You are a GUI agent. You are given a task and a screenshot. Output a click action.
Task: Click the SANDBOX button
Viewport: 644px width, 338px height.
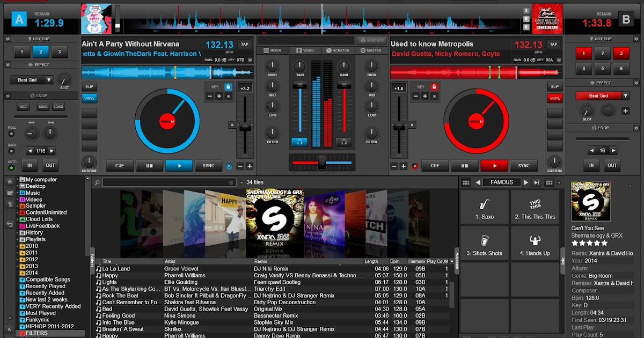click(372, 40)
